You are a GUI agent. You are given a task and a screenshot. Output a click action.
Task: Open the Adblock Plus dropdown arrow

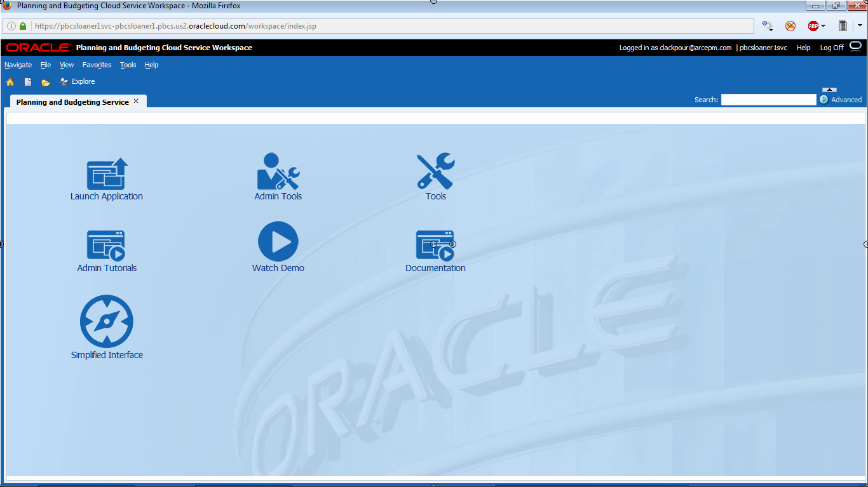point(823,26)
